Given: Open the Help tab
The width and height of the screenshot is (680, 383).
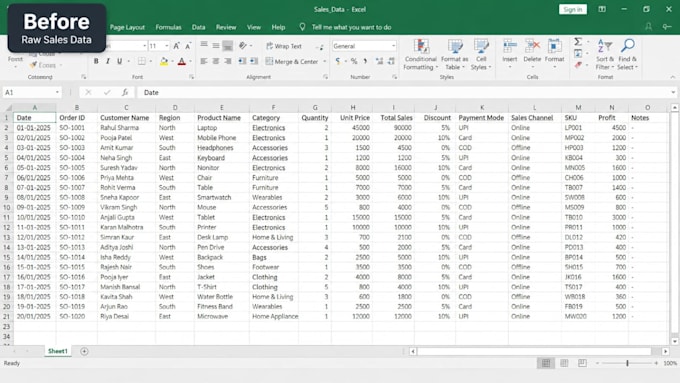Looking at the screenshot, I should [x=278, y=27].
